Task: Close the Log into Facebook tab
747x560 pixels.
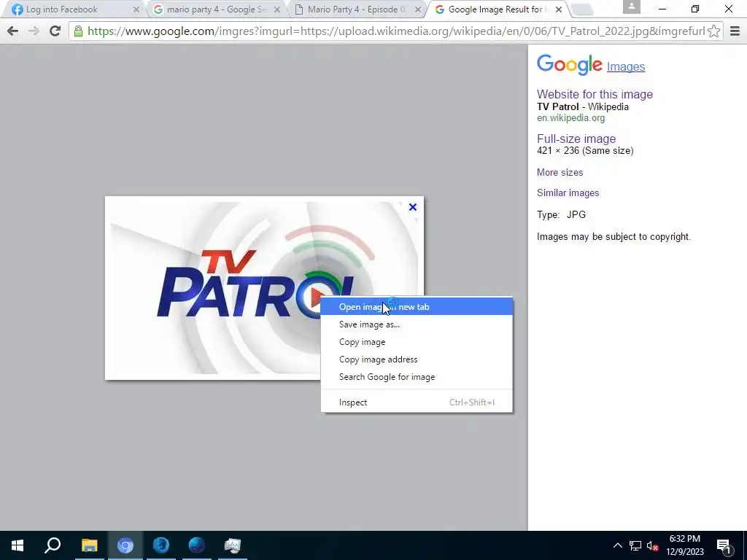Action: [136, 9]
